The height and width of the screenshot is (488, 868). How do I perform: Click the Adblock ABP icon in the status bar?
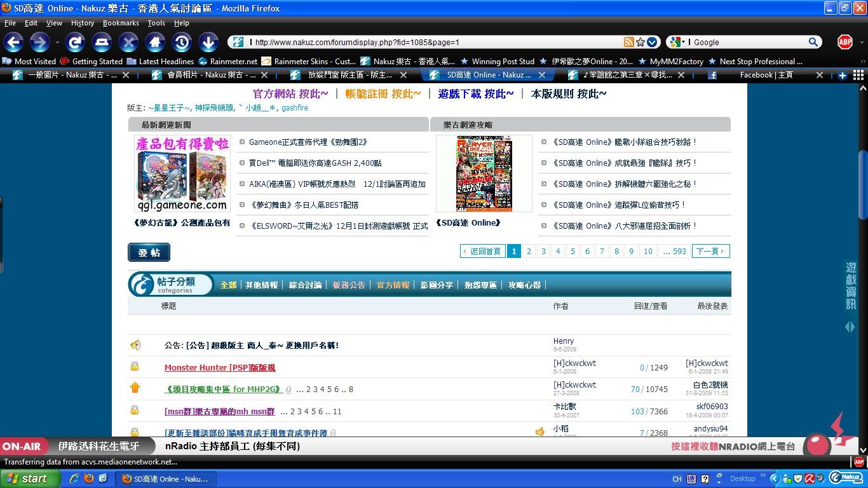(x=858, y=462)
